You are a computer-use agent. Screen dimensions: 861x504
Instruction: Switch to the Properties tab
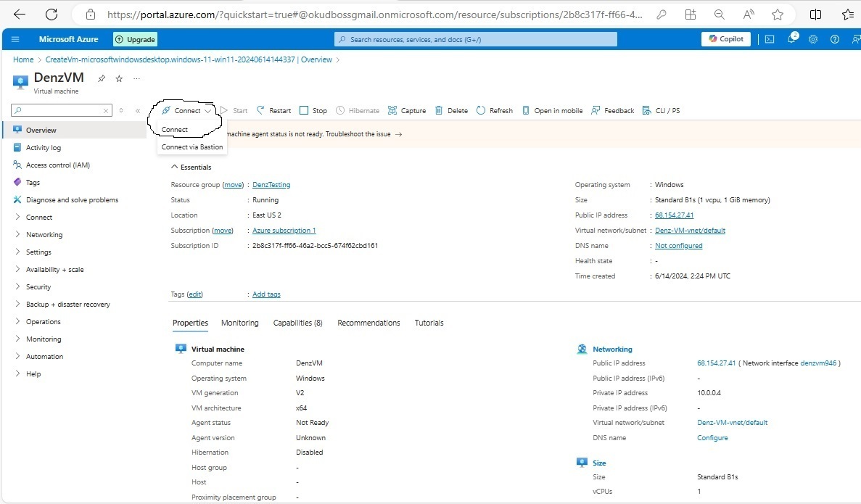pos(190,323)
